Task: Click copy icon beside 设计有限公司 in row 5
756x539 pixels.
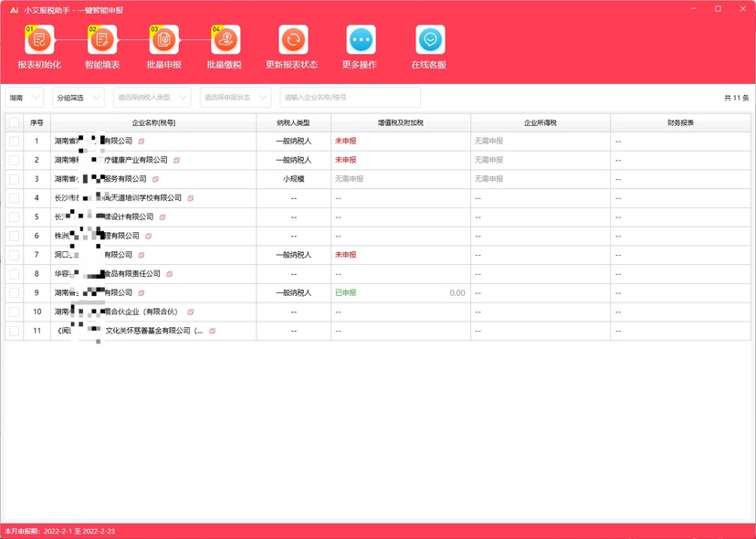Action: click(163, 217)
